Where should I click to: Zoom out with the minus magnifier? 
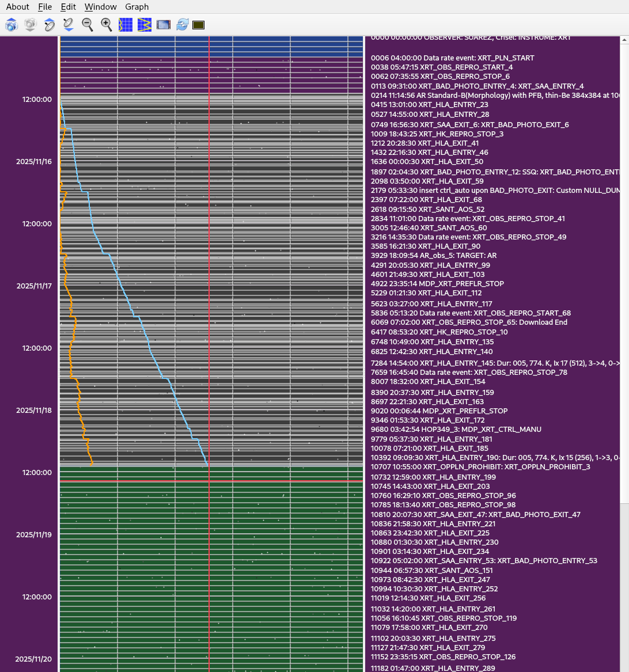coord(88,25)
